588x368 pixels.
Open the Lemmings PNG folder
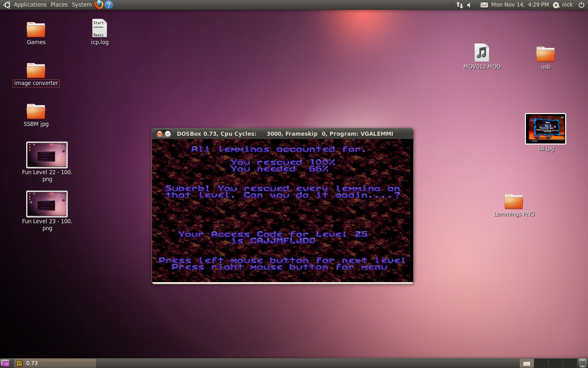pos(514,202)
